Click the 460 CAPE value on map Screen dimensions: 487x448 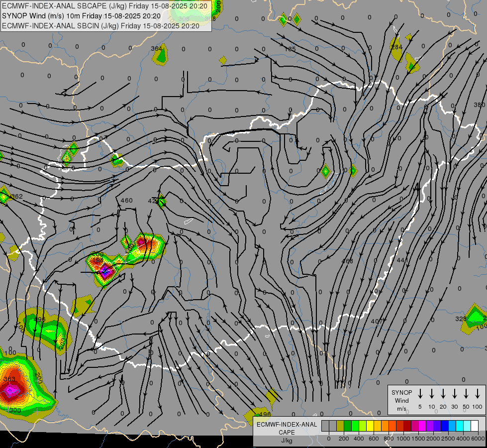tap(127, 200)
